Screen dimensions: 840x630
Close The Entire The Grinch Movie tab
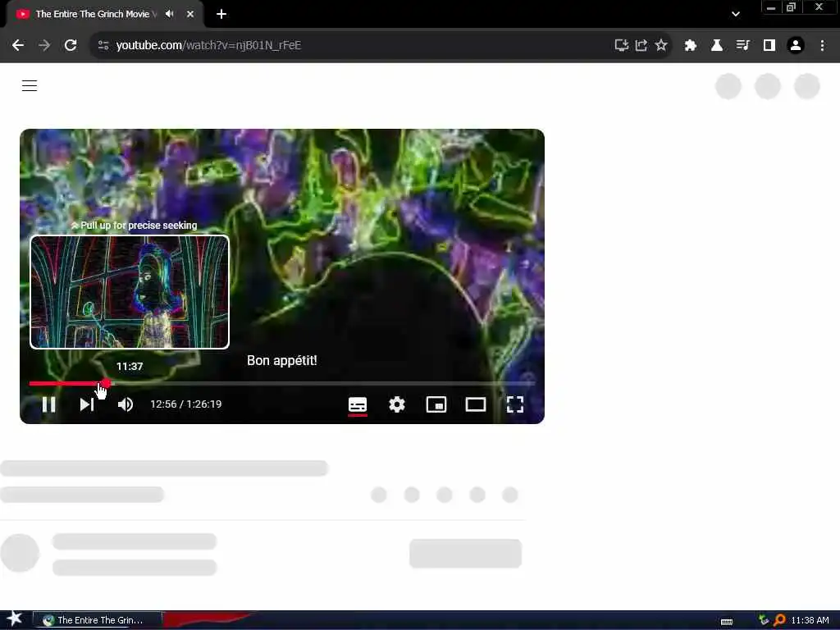click(190, 14)
